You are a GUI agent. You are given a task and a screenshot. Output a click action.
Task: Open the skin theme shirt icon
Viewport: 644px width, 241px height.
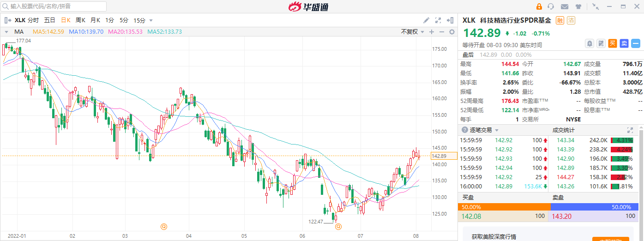tap(578, 6)
